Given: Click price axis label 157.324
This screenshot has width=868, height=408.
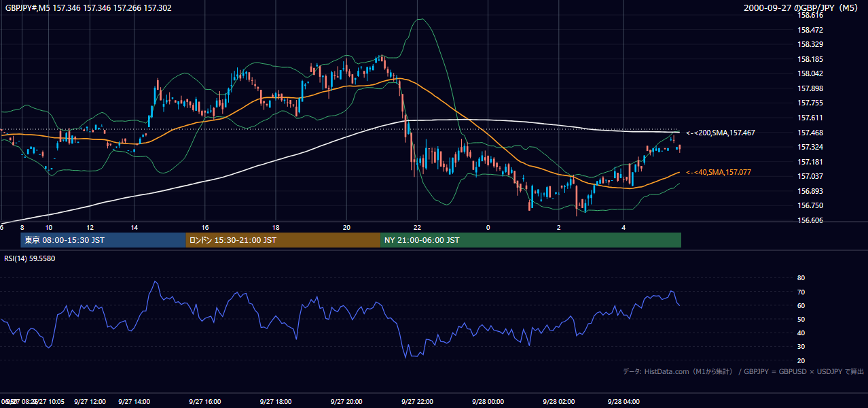Looking at the screenshot, I should point(810,147).
